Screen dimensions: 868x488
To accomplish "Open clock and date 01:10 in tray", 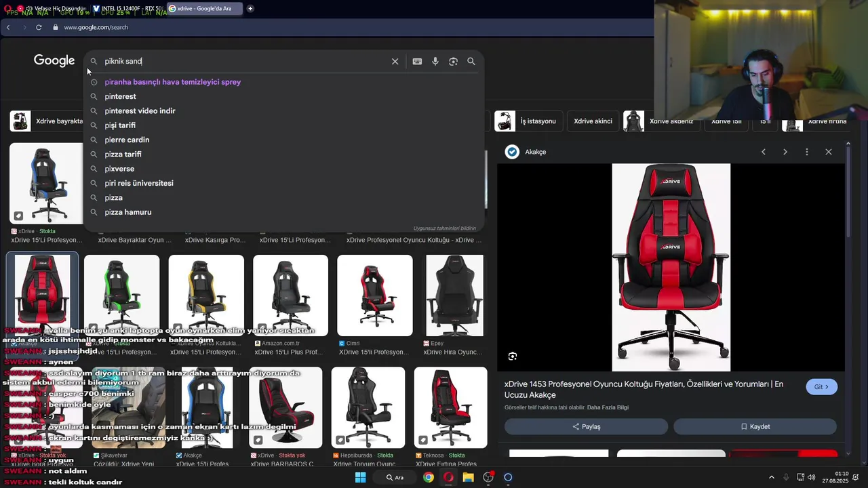I will [835, 477].
